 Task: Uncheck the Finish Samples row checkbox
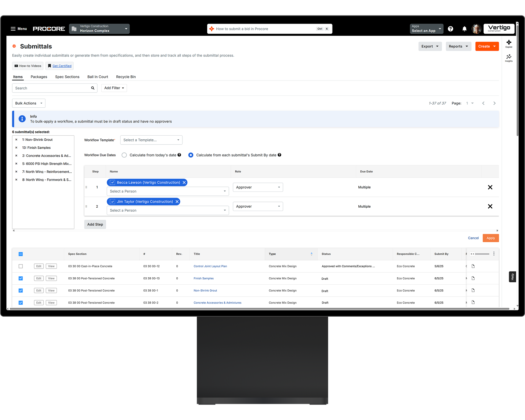pos(21,278)
